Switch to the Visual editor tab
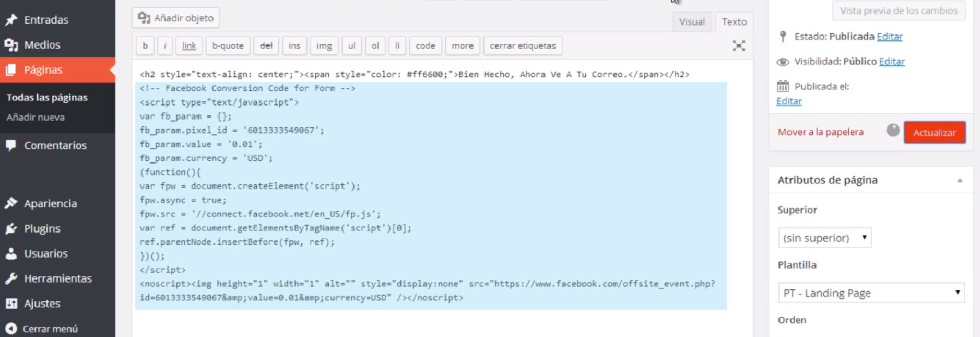 point(692,22)
